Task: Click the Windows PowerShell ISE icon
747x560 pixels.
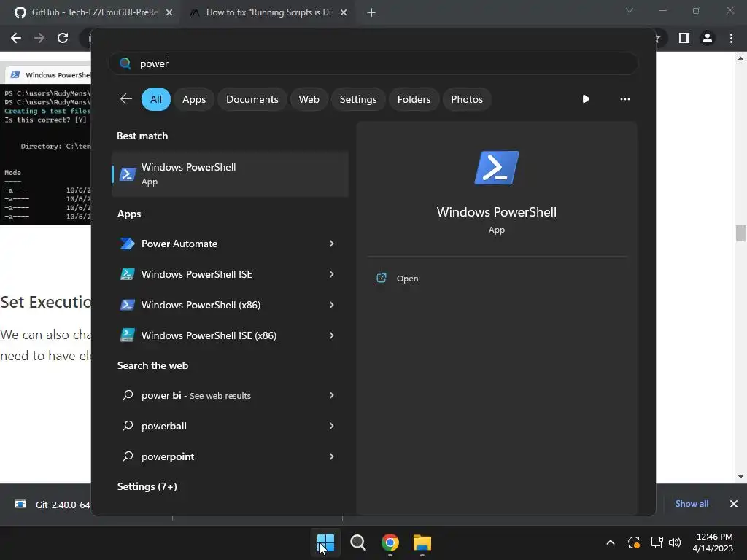Action: coord(127,274)
